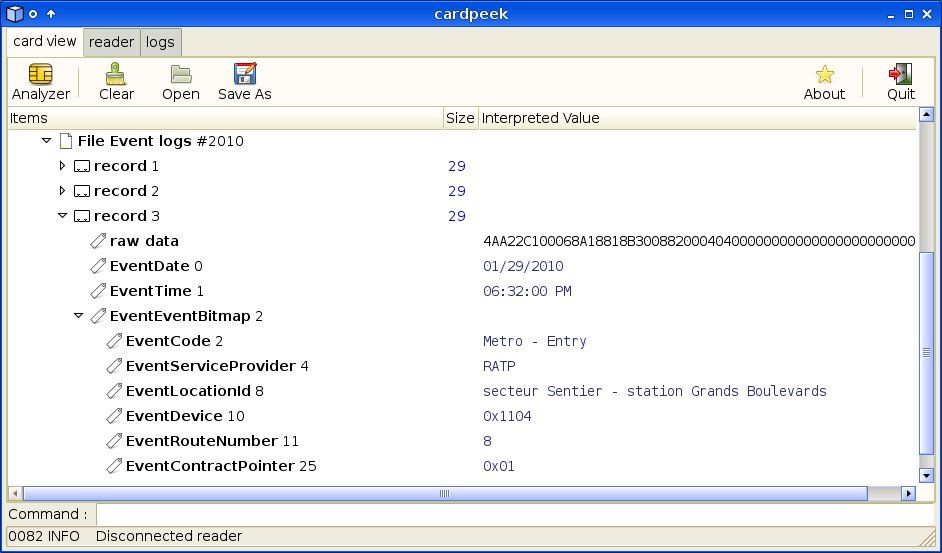
Task: Click the Clear broom icon
Action: pos(116,75)
